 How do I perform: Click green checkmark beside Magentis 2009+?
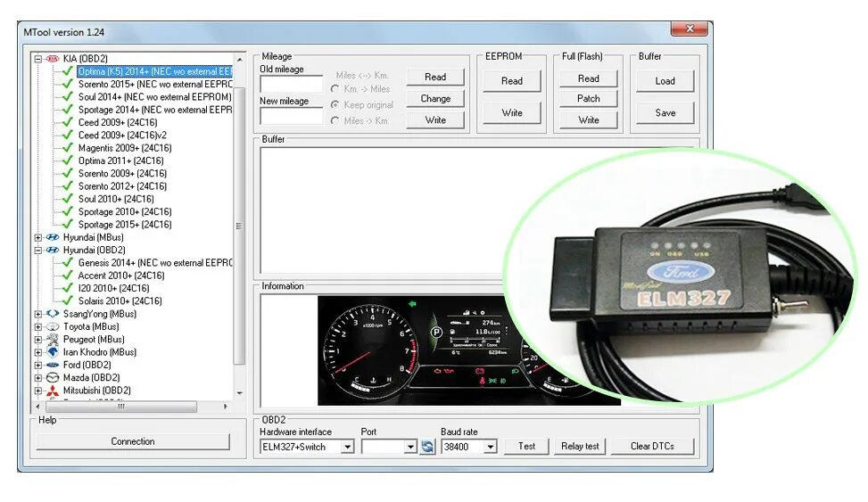68,148
